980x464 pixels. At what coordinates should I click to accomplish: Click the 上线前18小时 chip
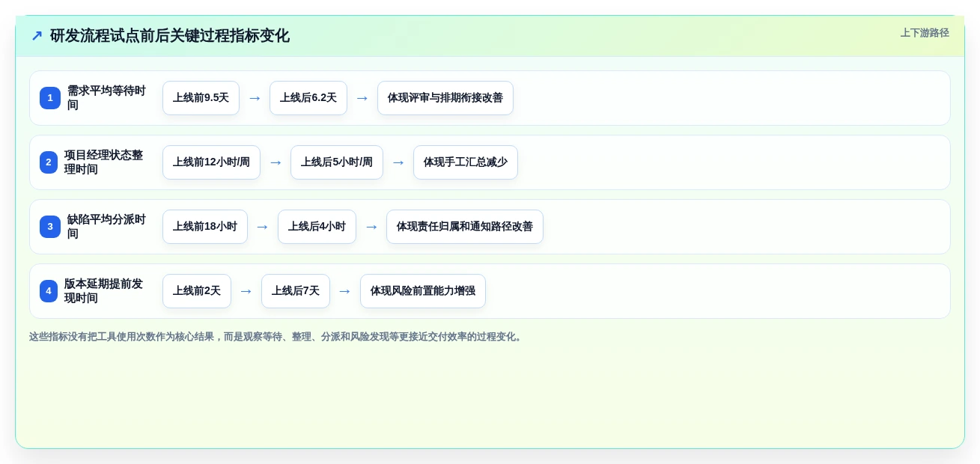click(205, 227)
